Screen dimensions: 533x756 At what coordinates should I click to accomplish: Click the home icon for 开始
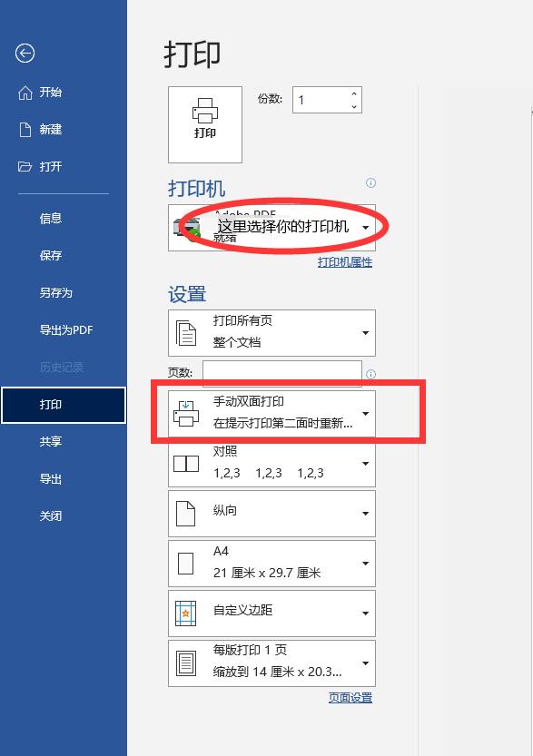coord(25,93)
